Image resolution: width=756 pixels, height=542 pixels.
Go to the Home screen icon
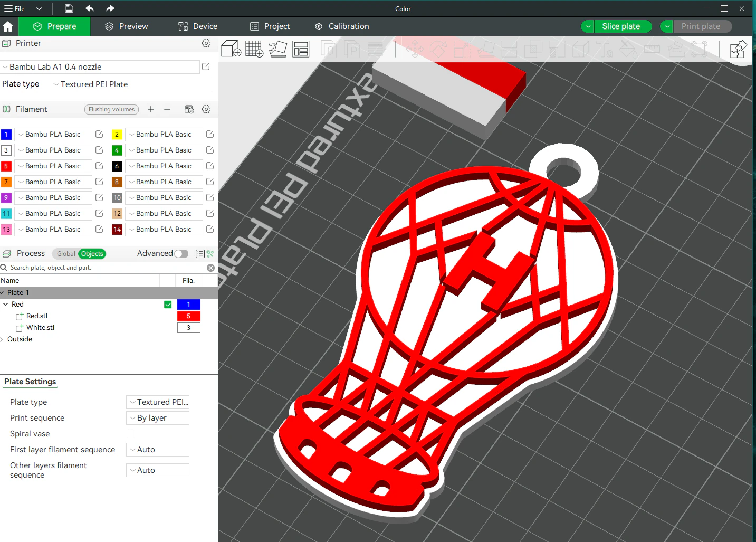[8, 26]
